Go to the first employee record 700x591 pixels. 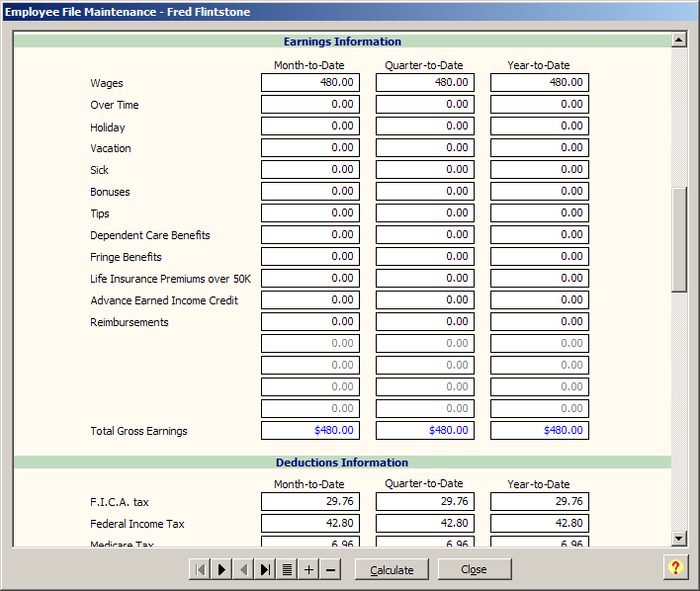[x=200, y=569]
